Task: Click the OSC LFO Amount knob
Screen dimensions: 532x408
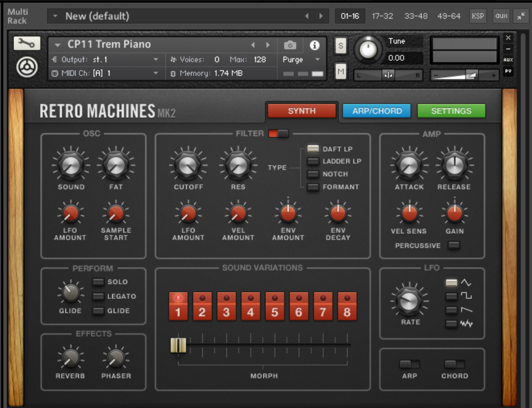Action: click(x=71, y=214)
